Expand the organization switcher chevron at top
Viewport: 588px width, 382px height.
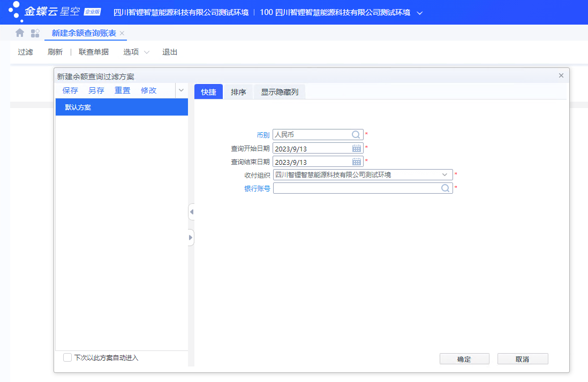coord(420,13)
